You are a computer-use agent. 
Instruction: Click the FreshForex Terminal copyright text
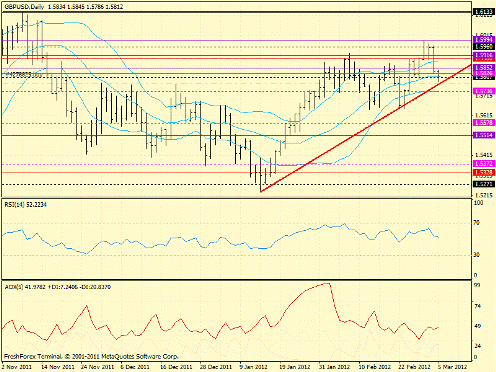tap(91, 357)
